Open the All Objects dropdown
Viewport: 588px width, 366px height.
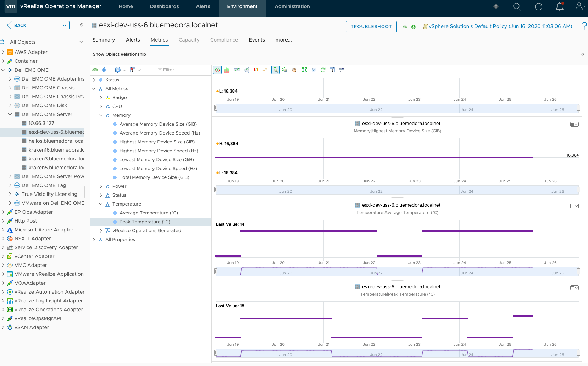point(46,42)
